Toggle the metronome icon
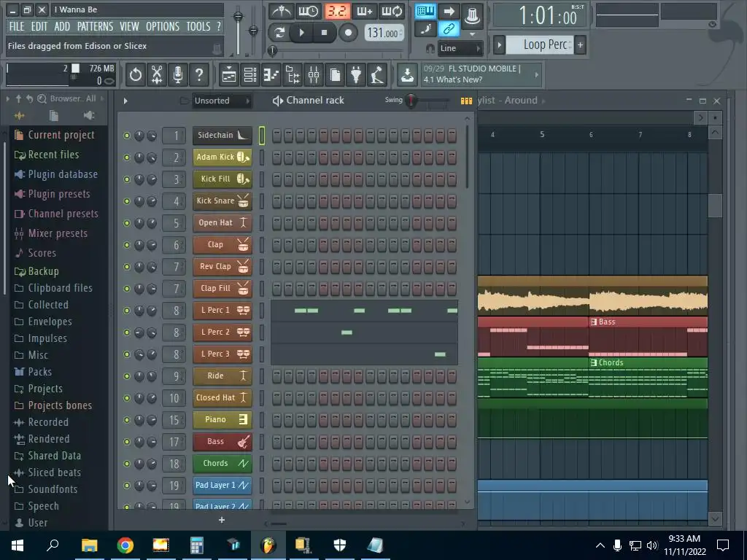The height and width of the screenshot is (560, 747). 281,11
